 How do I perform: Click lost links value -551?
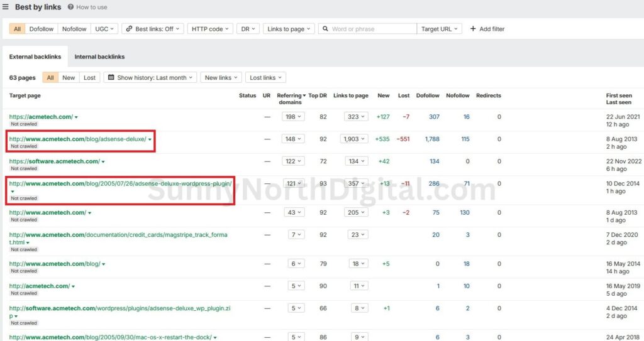(403, 139)
